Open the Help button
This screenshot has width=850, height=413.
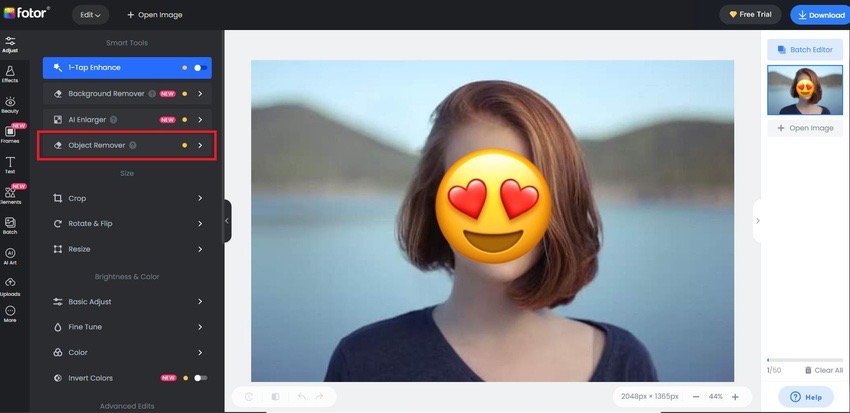[806, 397]
